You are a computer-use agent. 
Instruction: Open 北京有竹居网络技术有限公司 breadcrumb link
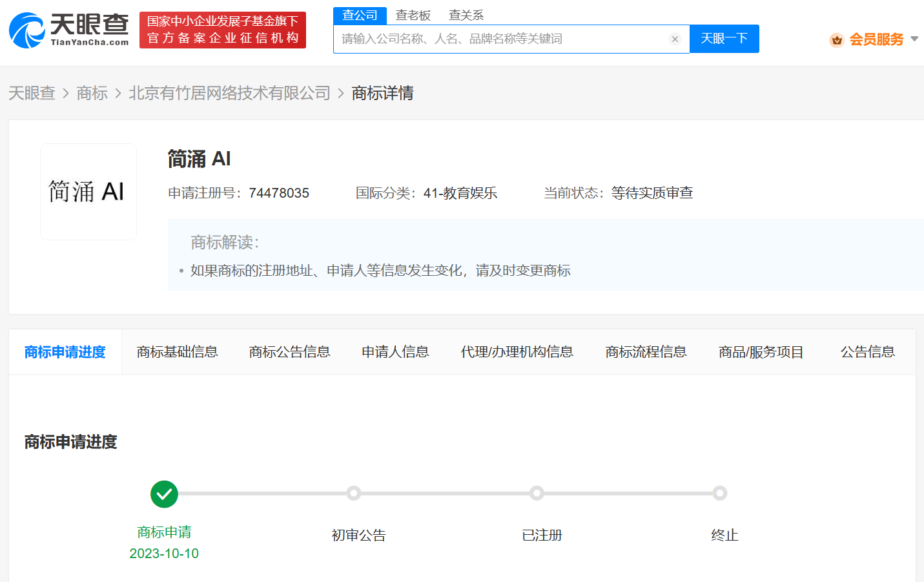tap(229, 93)
